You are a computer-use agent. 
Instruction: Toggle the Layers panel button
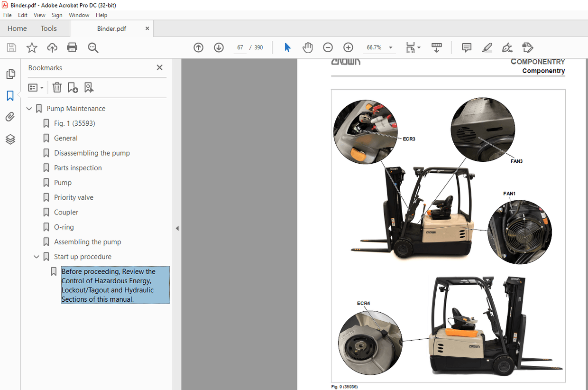pos(10,139)
